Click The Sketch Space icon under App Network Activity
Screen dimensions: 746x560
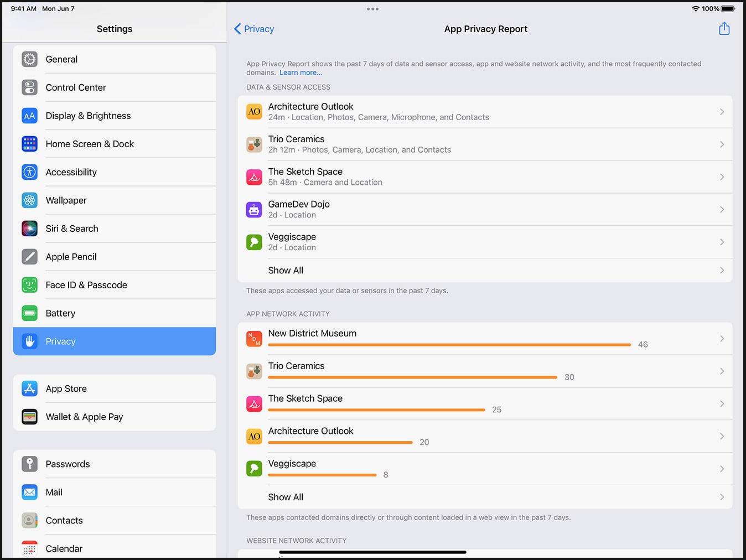254,404
